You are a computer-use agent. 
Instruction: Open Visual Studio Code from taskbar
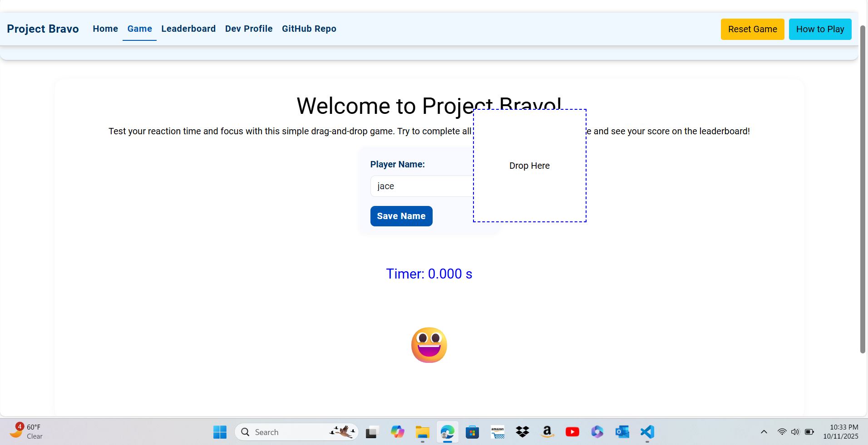647,432
